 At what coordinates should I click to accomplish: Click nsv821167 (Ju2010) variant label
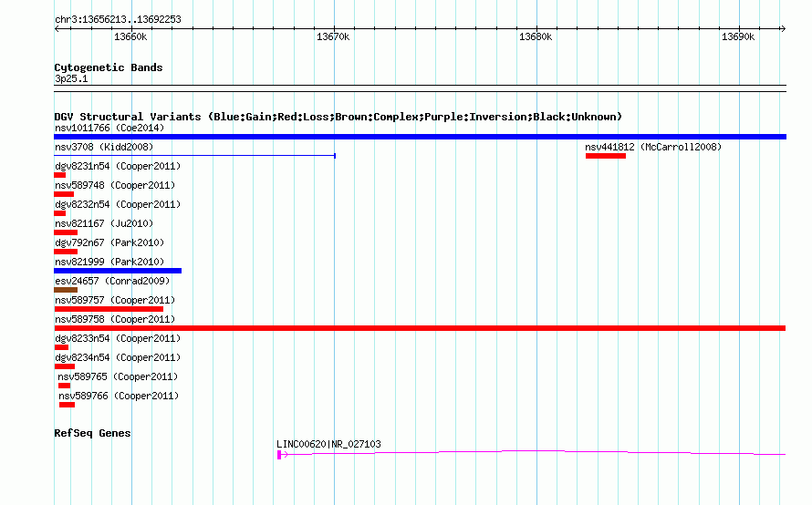pyautogui.click(x=104, y=223)
